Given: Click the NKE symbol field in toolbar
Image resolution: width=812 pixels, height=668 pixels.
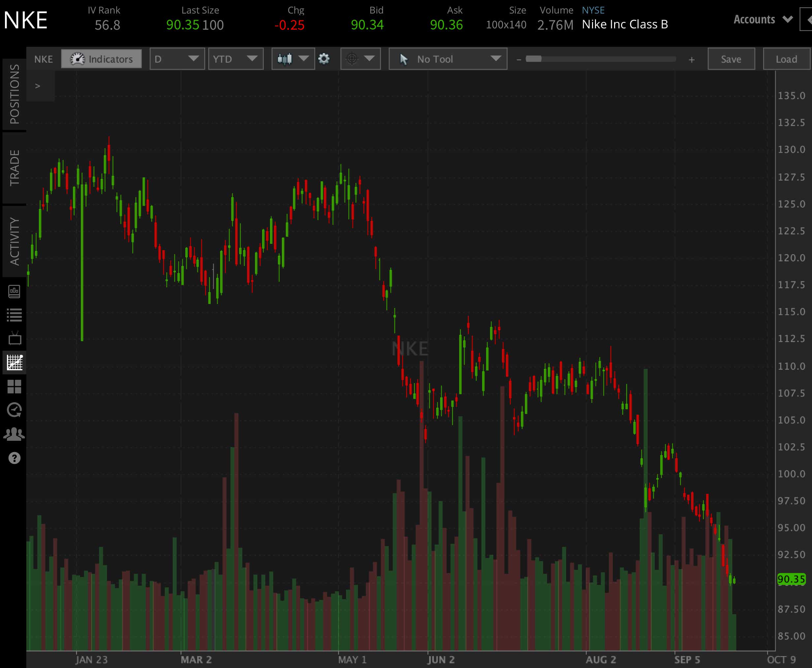Looking at the screenshot, I should pyautogui.click(x=44, y=59).
